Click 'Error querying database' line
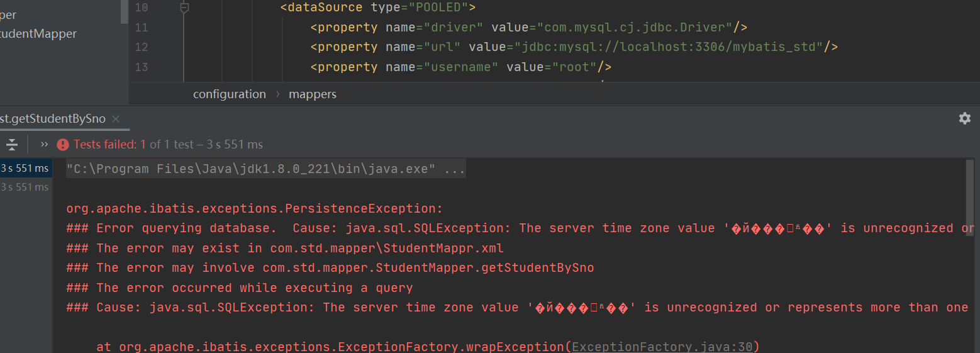The image size is (980, 353). point(520,228)
